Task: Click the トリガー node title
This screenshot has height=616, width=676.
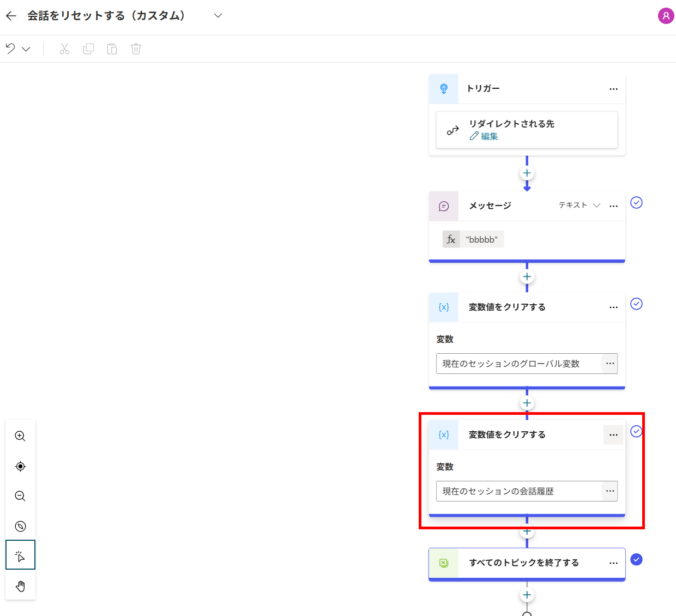Action: pos(483,88)
